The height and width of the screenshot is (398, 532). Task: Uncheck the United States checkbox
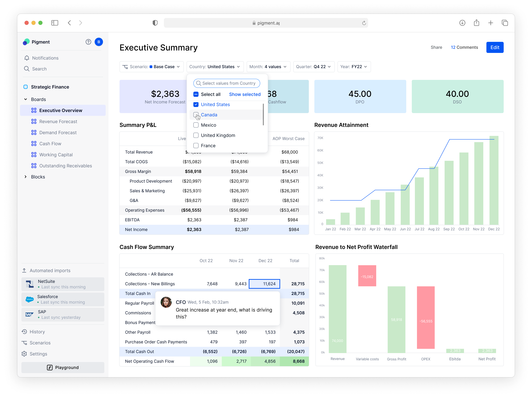[196, 105]
